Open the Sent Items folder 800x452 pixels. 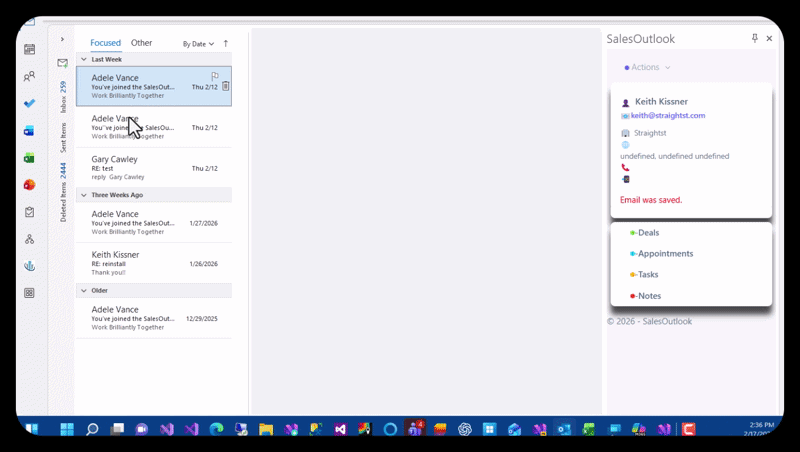63,137
